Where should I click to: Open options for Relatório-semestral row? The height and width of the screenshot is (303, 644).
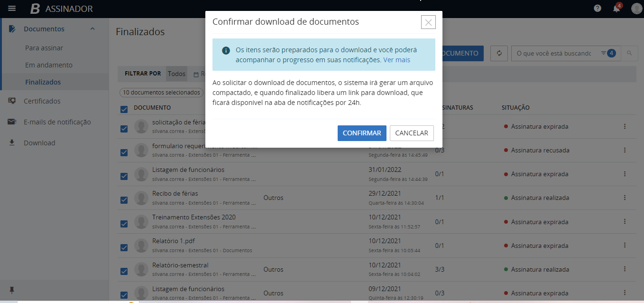pyautogui.click(x=625, y=269)
